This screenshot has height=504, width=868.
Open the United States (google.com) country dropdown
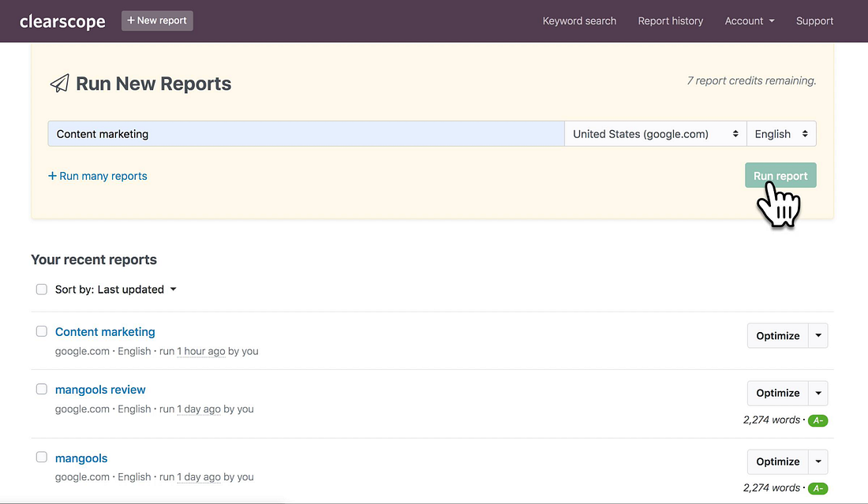pos(656,134)
